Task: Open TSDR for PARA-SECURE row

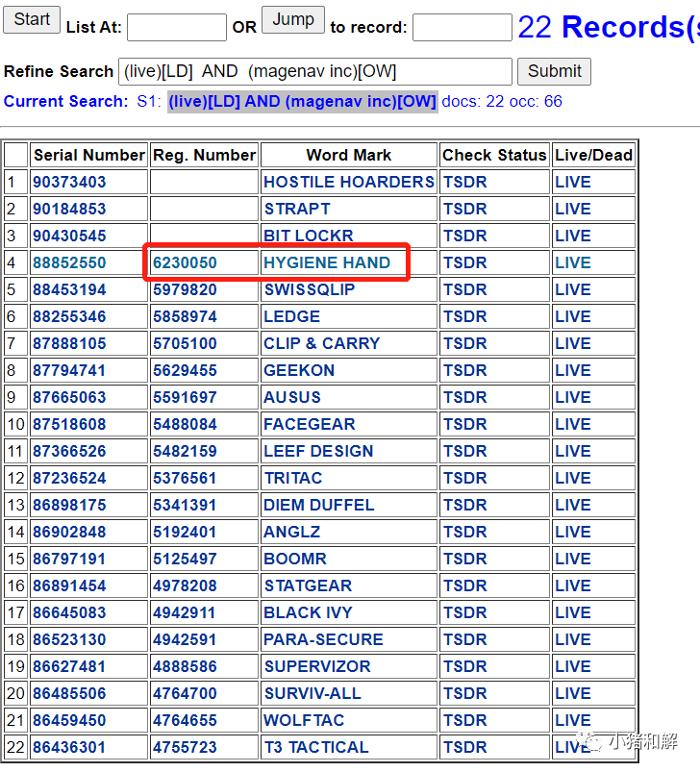Action: [464, 639]
